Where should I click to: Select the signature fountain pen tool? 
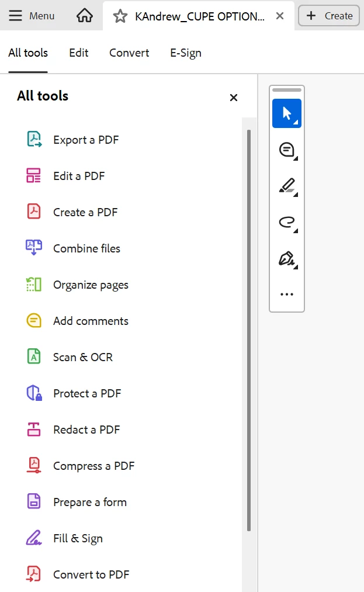pos(287,259)
